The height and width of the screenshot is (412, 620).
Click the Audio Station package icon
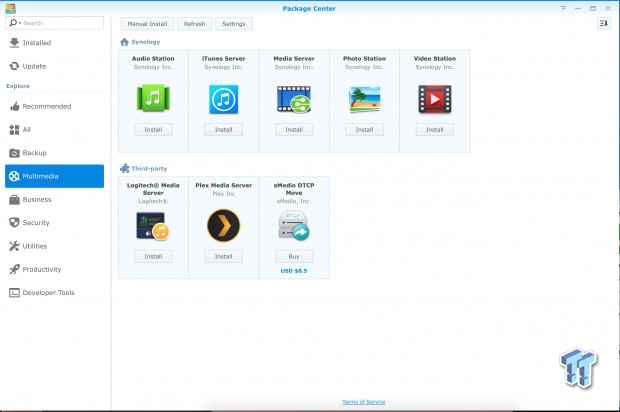tap(153, 98)
